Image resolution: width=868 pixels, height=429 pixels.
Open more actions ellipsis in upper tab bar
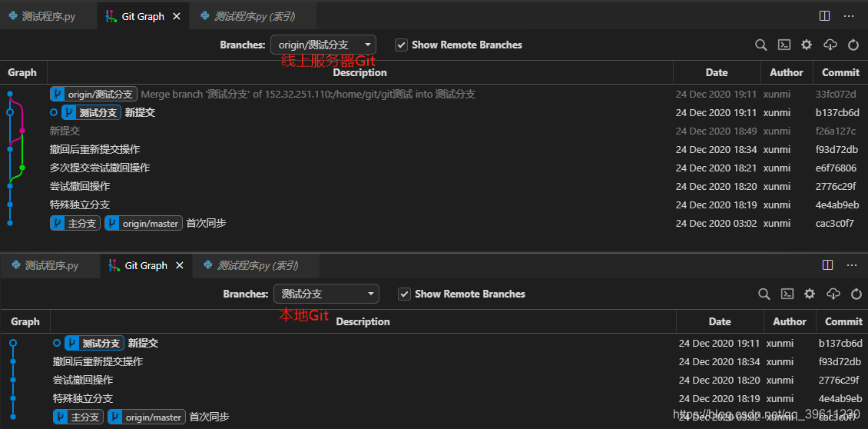tap(849, 16)
